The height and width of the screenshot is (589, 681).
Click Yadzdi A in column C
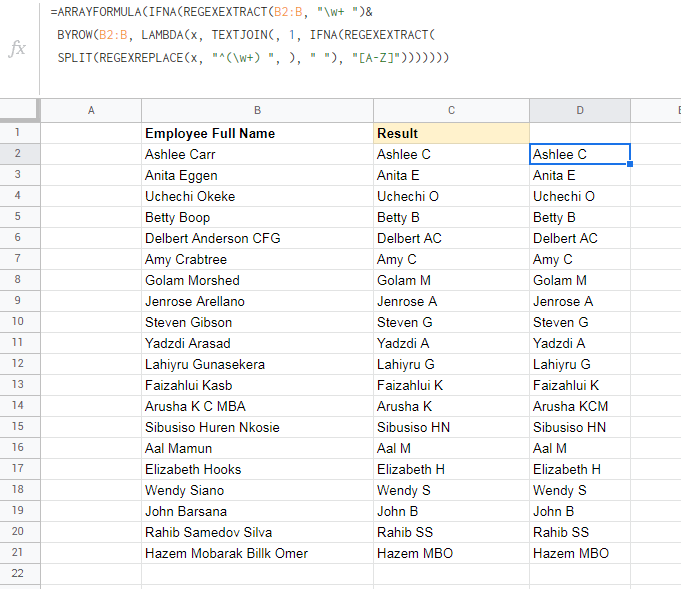[452, 343]
